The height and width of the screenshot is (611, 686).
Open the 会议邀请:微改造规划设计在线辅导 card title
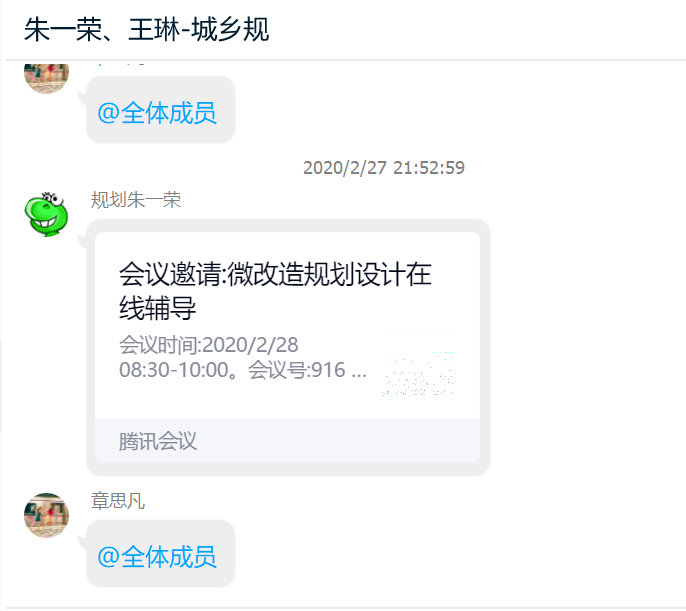275,291
